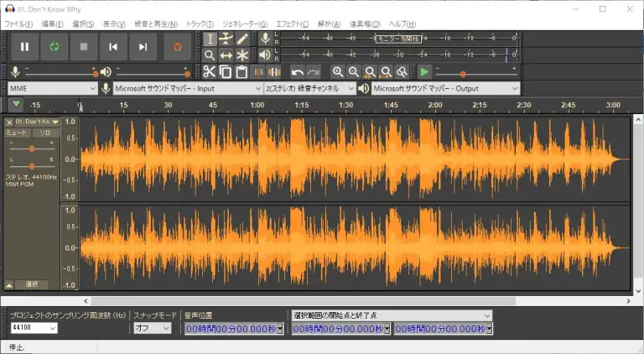Click the 1:00 mark on the timeline
Image resolution: width=644 pixels, height=354 pixels.
(x=257, y=105)
